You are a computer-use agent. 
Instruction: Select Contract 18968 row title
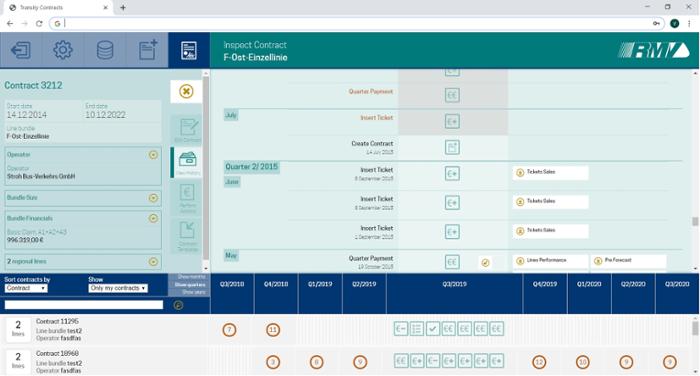(x=57, y=354)
